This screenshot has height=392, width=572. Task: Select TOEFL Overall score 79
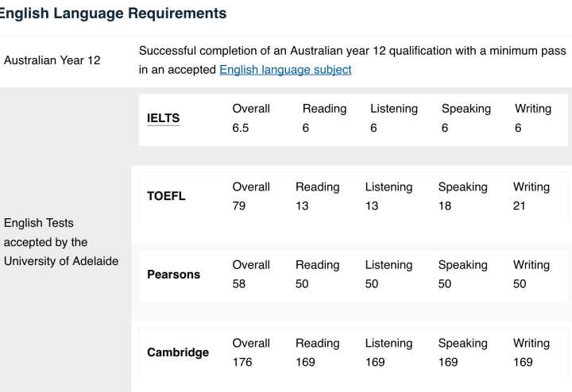239,206
